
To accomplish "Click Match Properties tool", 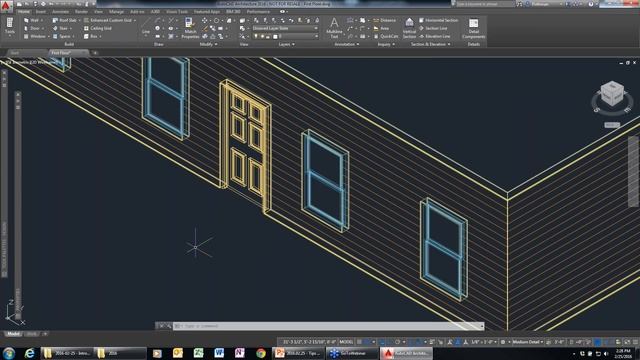I will click(x=190, y=28).
